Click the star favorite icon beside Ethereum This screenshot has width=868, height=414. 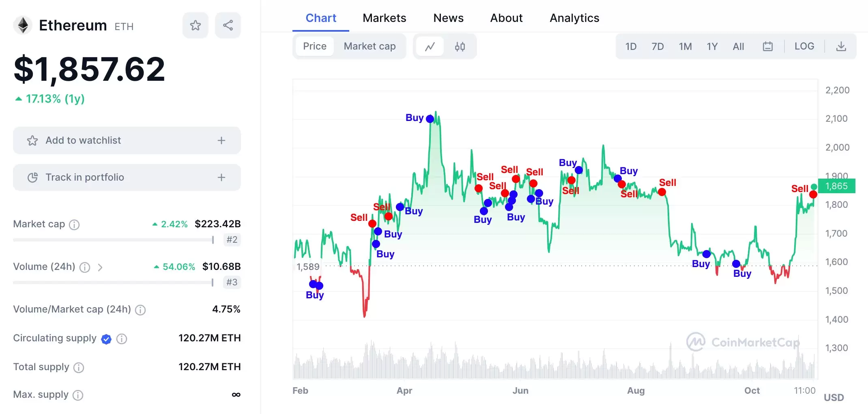coord(195,25)
